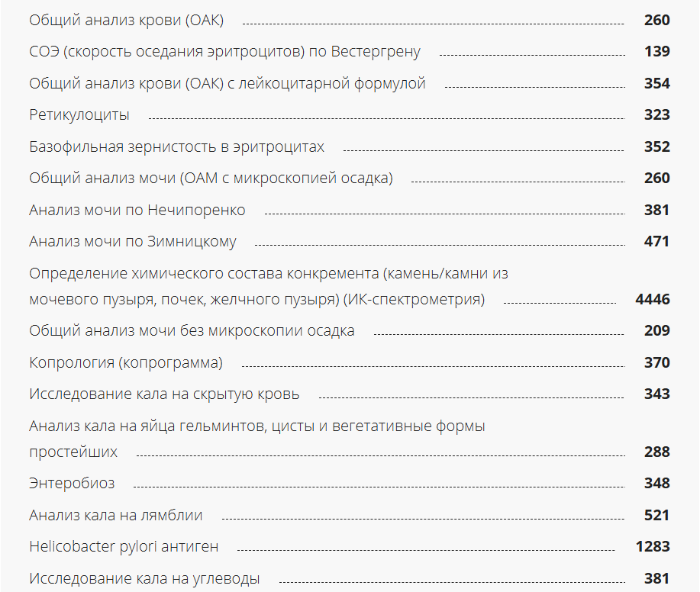Click the Ретикулоциты service entry

[79, 115]
